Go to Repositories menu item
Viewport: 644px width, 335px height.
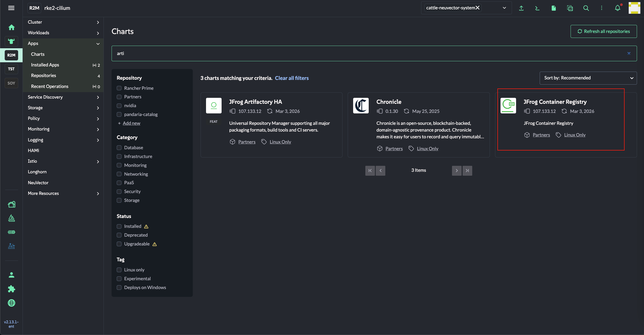coord(44,76)
